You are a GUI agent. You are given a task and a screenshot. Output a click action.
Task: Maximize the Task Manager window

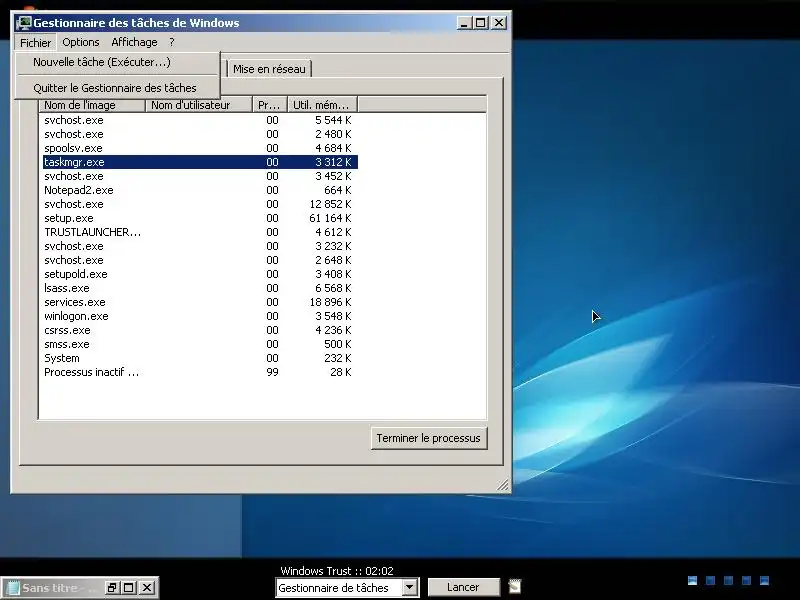pyautogui.click(x=481, y=23)
